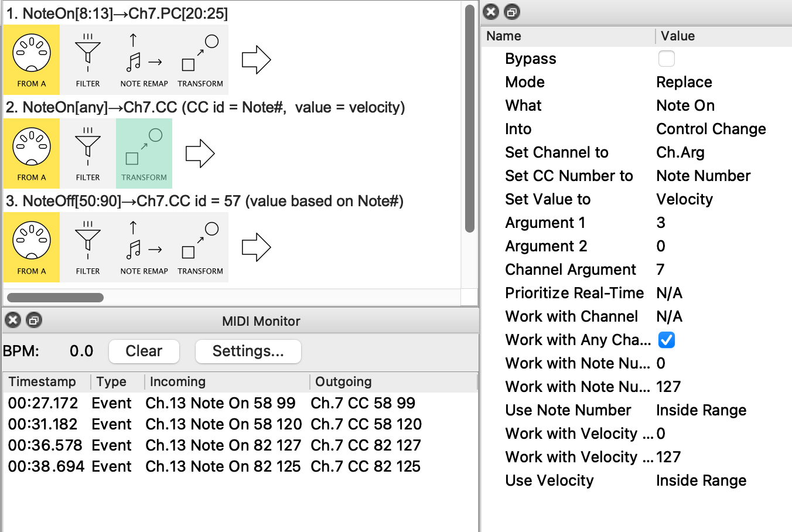Click the output arrow of pipeline 2
Image resolution: width=792 pixels, height=532 pixels.
(200, 154)
